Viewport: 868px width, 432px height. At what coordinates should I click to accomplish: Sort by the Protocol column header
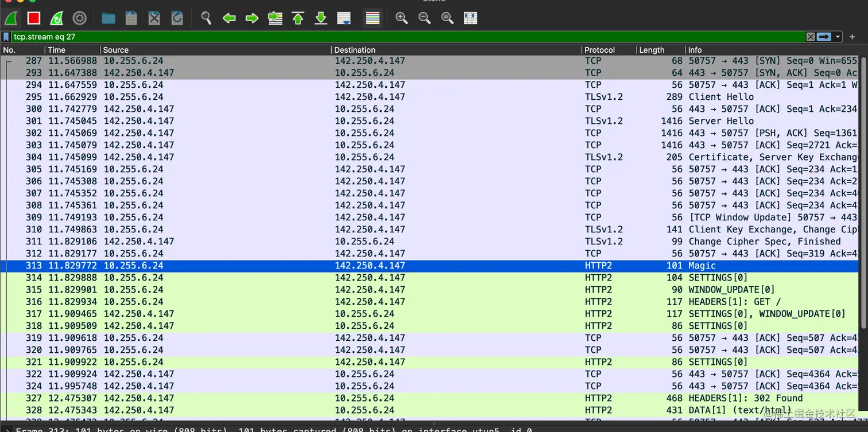610,50
